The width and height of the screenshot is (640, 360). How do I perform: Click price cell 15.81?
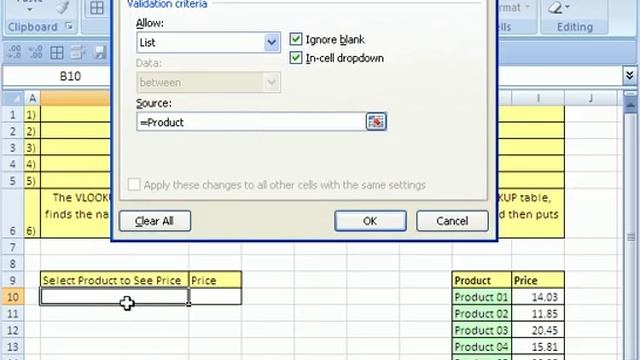pos(538,347)
